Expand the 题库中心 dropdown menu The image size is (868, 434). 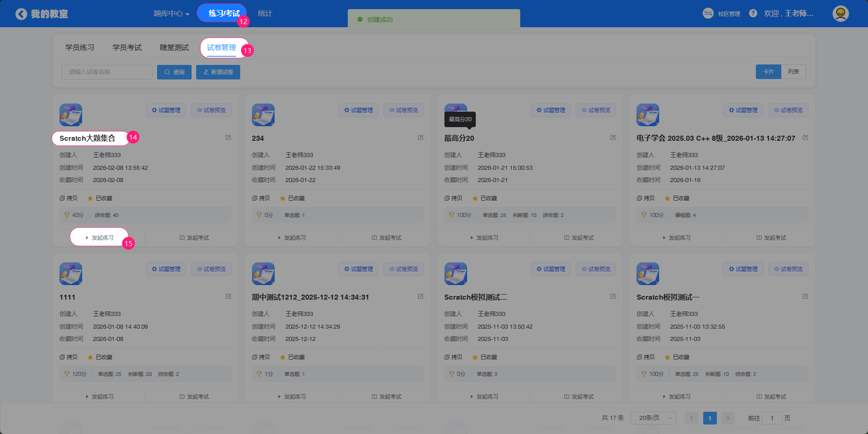pos(171,14)
